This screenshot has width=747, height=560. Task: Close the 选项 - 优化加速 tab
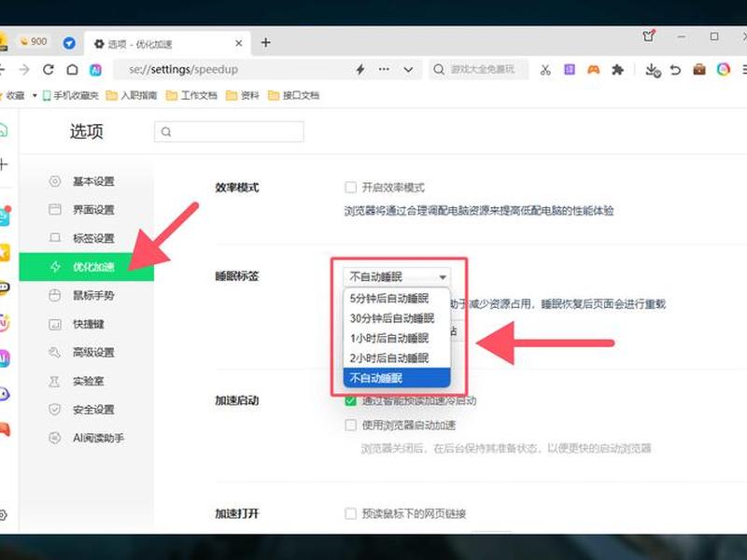[239, 43]
